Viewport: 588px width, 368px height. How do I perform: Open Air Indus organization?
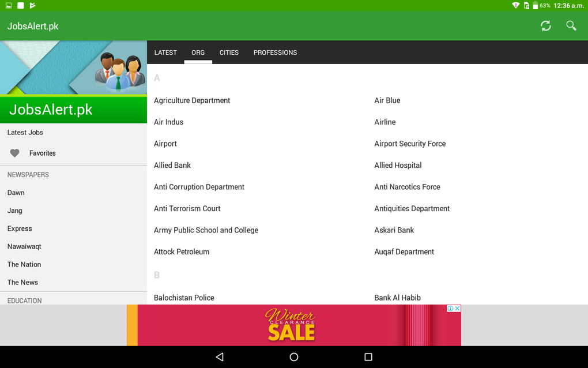(x=168, y=122)
